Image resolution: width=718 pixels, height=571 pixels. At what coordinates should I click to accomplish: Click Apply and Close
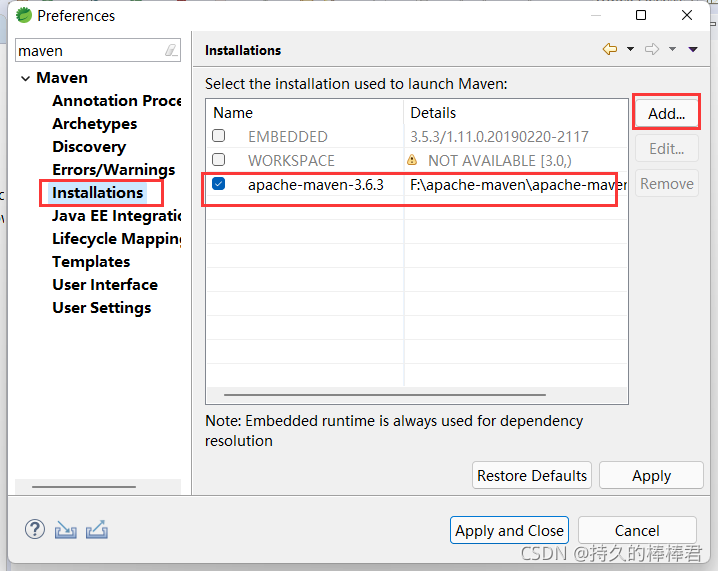[509, 530]
